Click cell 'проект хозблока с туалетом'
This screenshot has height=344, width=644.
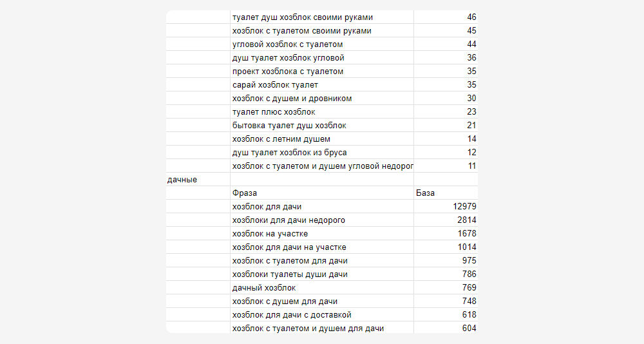coord(288,72)
